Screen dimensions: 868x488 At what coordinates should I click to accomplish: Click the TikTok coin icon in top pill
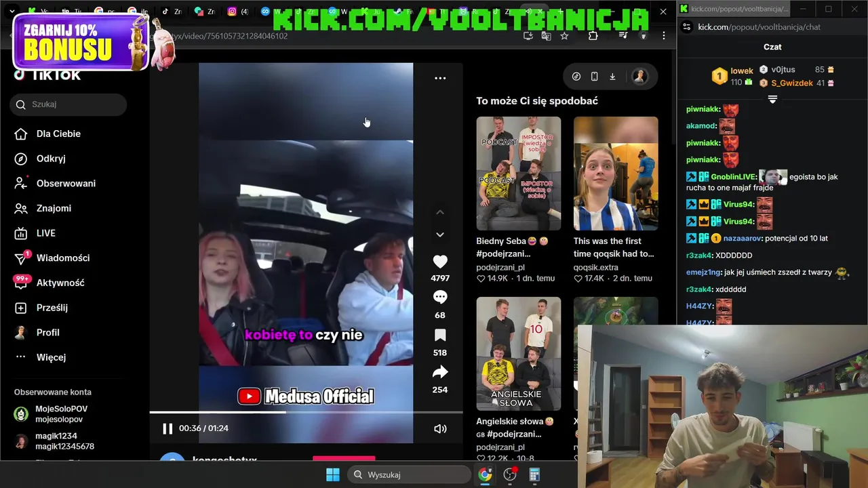[x=576, y=77]
